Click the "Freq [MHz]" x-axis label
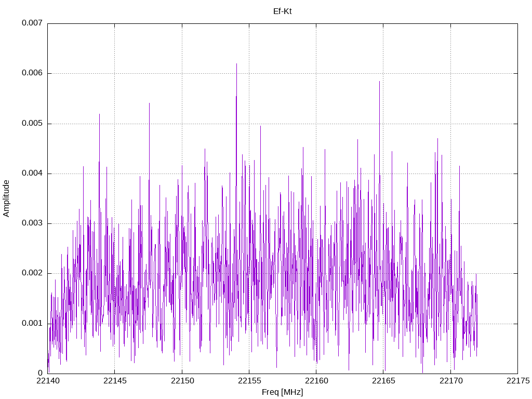Viewport: 532px width, 399px height. tap(282, 392)
